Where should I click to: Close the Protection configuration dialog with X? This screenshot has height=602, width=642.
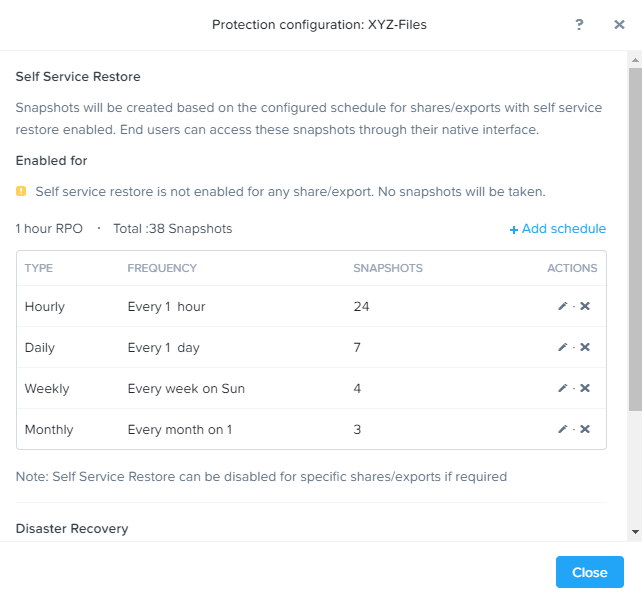pos(619,25)
